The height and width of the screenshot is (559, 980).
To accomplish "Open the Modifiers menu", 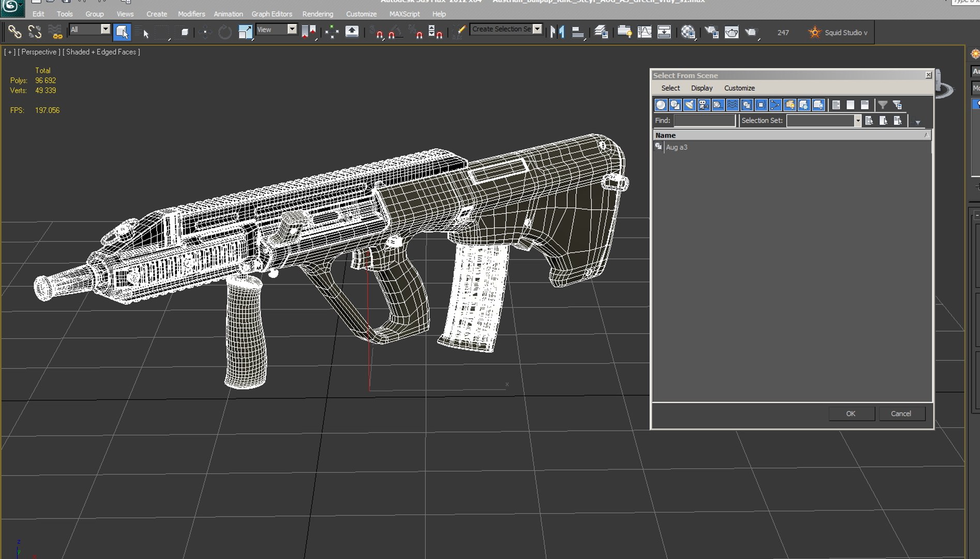I will coord(191,14).
